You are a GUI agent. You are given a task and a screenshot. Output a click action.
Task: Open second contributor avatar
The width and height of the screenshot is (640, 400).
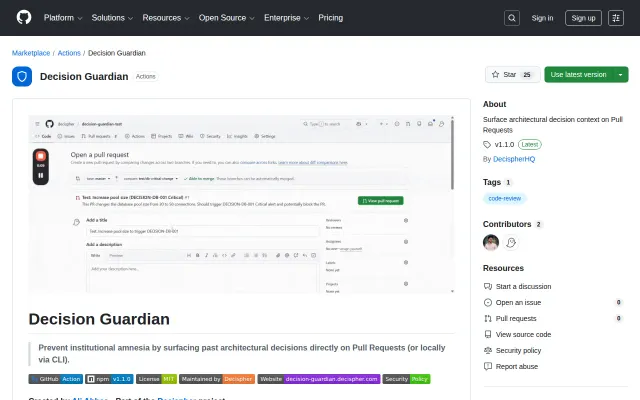[x=511, y=242]
